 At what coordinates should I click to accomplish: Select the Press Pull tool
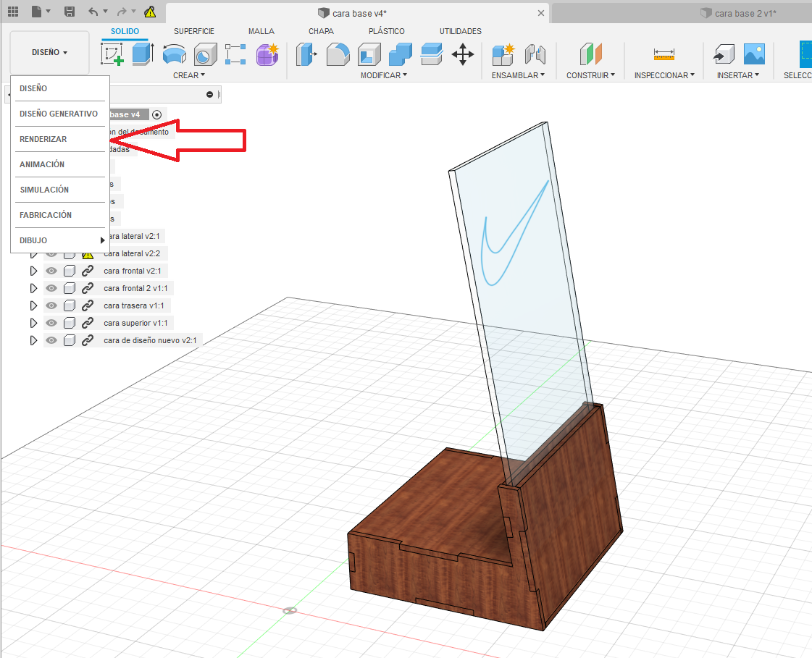[x=306, y=54]
